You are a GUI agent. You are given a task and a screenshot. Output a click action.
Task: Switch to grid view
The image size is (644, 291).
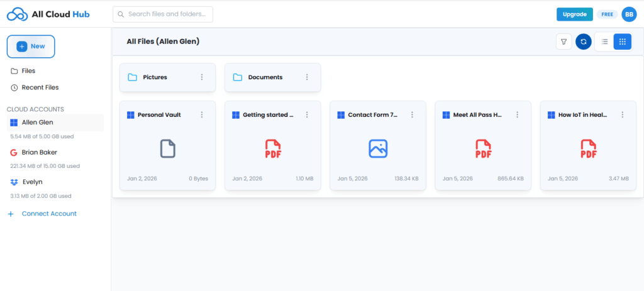622,41
